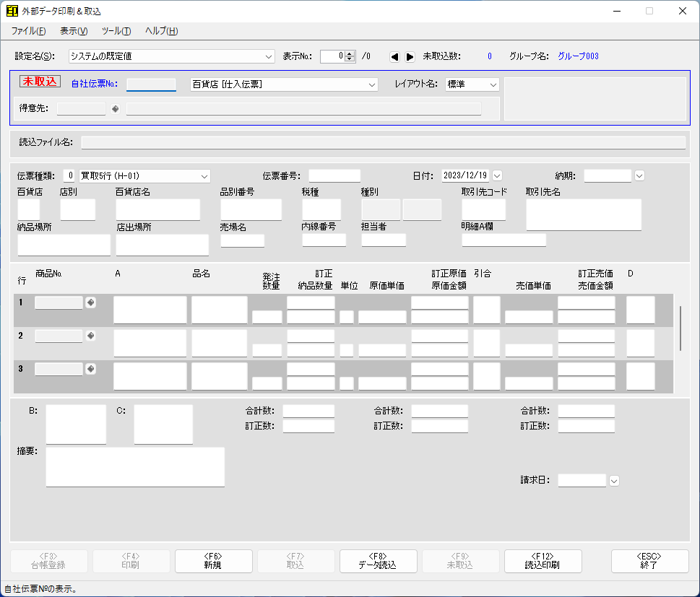Open the ヘルプ(H) menu

click(162, 31)
